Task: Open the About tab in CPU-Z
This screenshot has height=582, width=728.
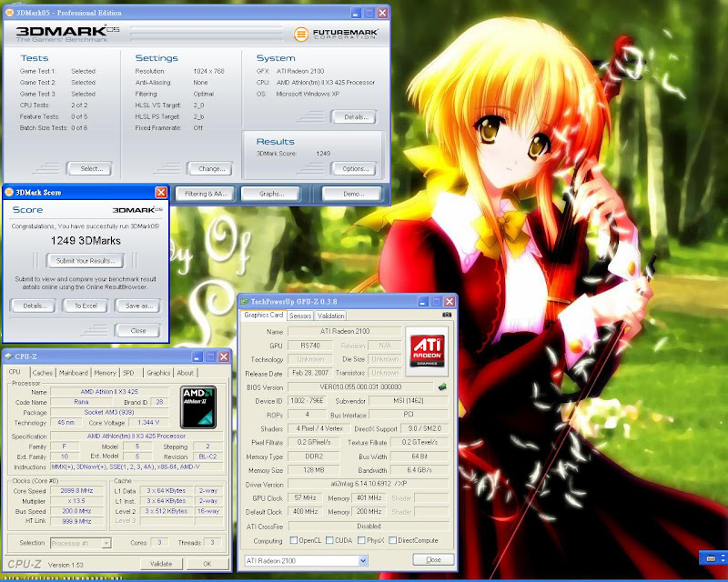Action: pyautogui.click(x=186, y=373)
